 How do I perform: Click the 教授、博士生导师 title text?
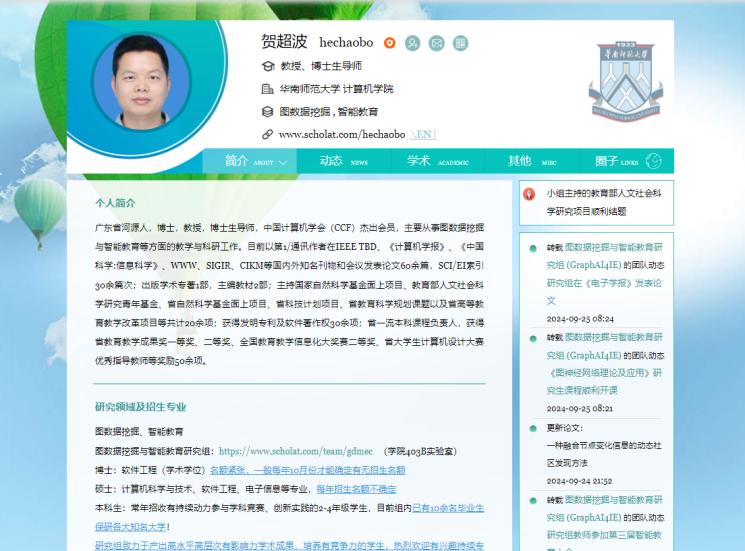tap(321, 66)
